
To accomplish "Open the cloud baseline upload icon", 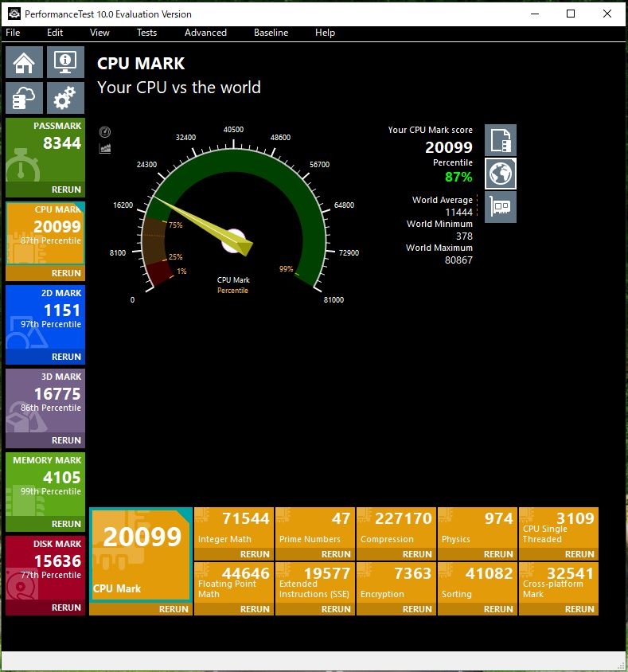I will pyautogui.click(x=24, y=98).
